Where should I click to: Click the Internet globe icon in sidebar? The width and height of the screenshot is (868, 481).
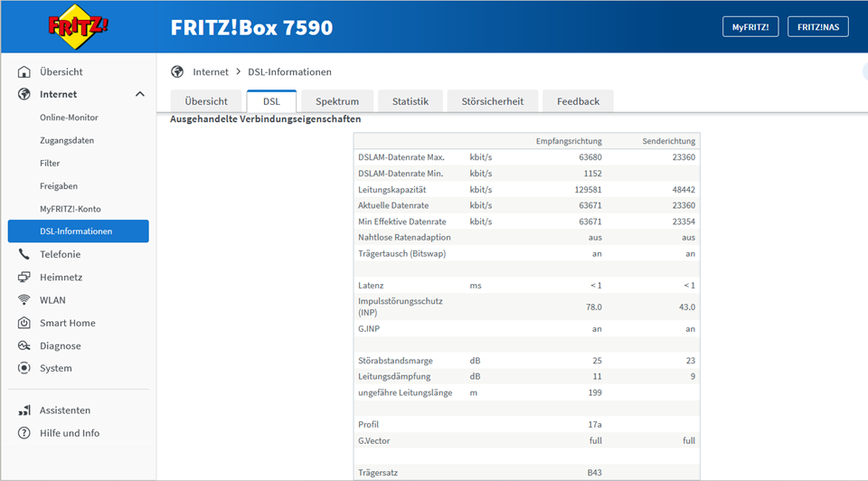click(24, 94)
